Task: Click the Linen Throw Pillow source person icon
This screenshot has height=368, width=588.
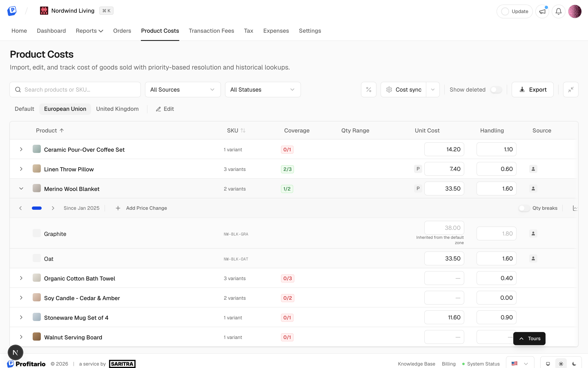Action: coord(533,169)
